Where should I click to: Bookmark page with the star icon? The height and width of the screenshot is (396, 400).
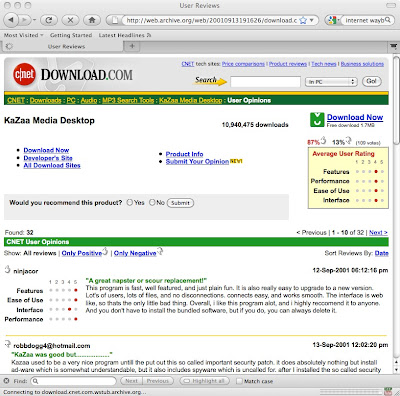click(x=303, y=21)
